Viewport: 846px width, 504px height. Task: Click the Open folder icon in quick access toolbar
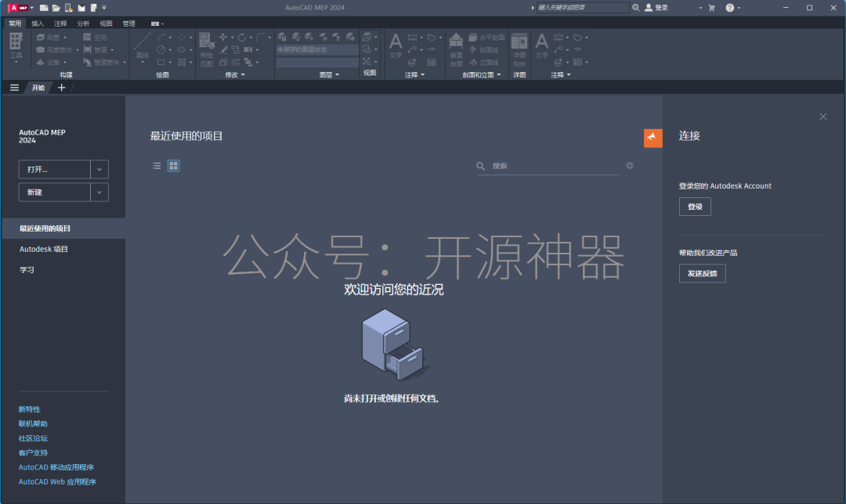tap(56, 8)
